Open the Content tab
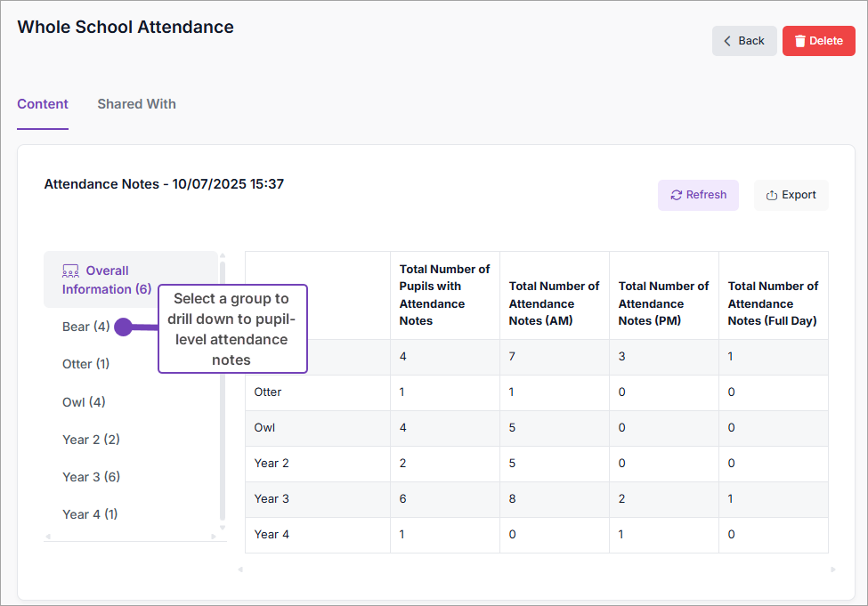The height and width of the screenshot is (606, 868). click(x=43, y=104)
